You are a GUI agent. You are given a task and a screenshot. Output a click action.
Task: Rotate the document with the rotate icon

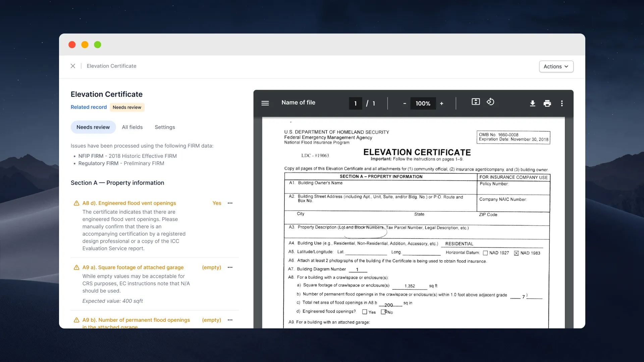point(490,102)
